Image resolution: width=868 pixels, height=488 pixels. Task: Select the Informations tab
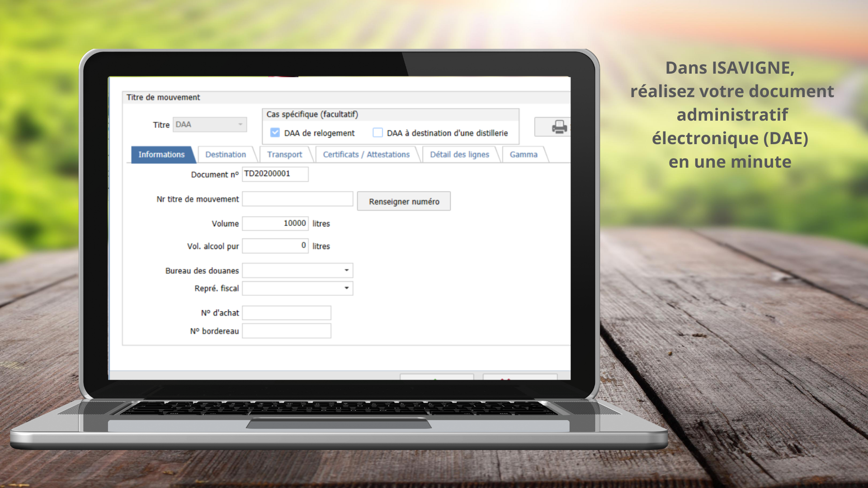tap(162, 155)
